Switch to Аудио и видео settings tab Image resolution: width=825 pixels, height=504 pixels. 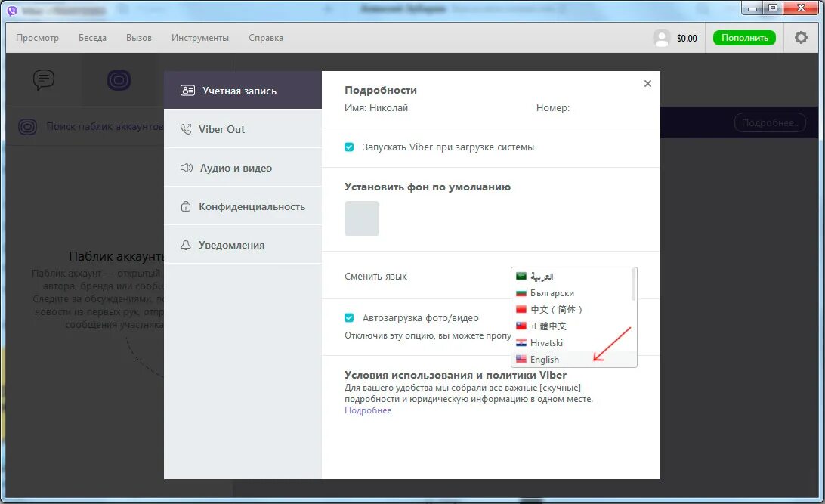coord(243,168)
